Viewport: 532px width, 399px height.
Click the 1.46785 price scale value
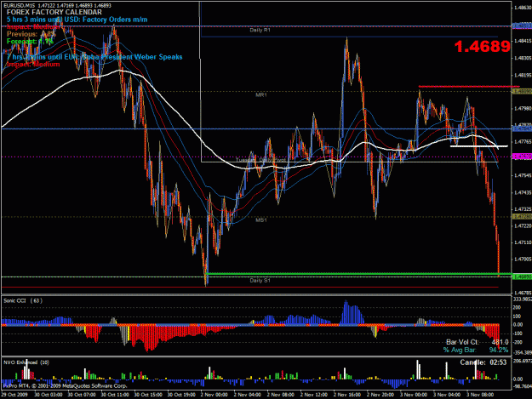(x=523, y=293)
